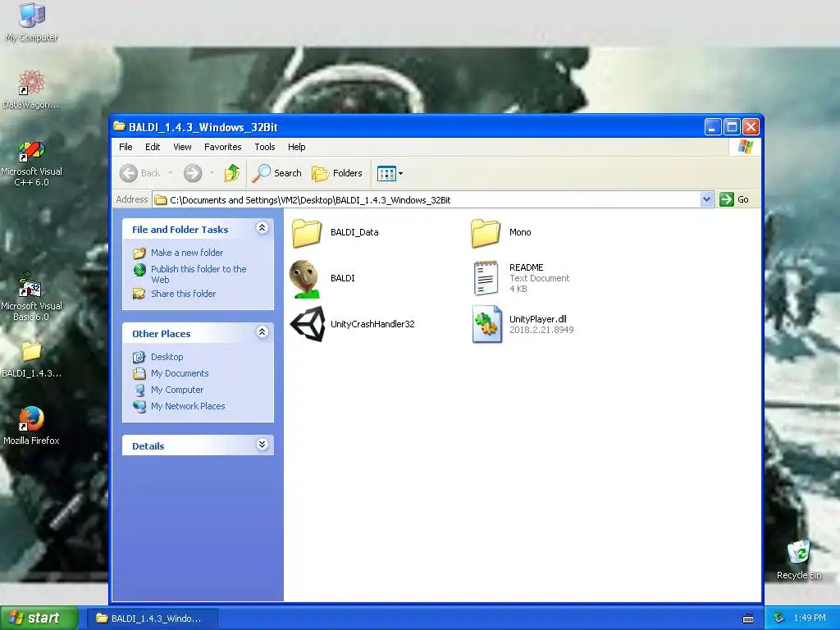Expand the Details panel

pos(262,445)
